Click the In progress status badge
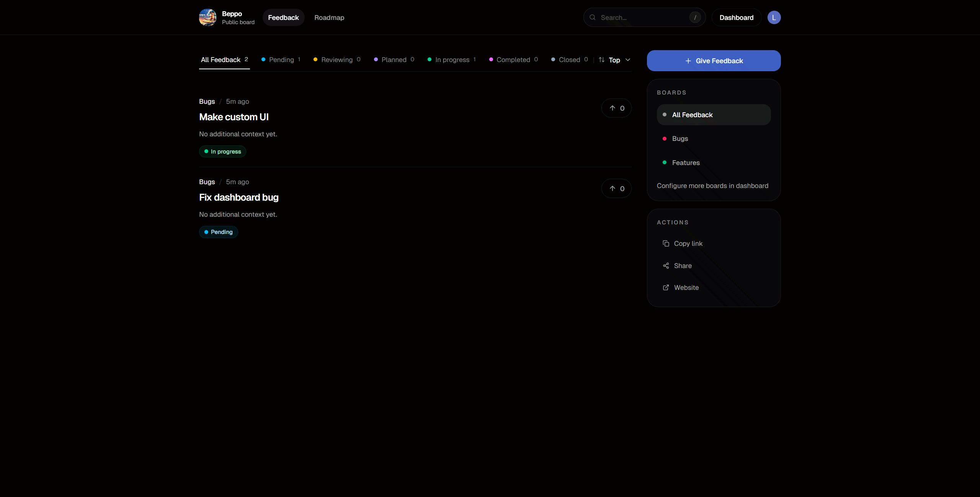This screenshot has width=980, height=497. [x=222, y=151]
